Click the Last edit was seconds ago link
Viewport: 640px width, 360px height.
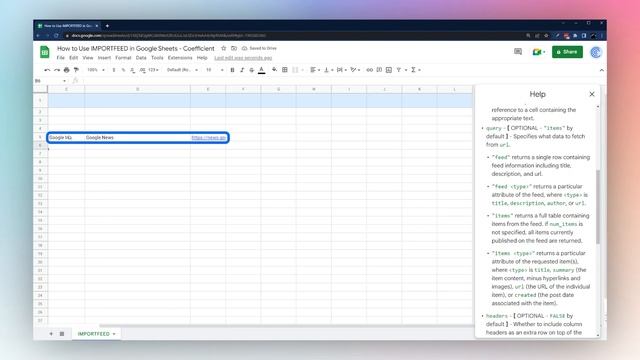pos(243,58)
